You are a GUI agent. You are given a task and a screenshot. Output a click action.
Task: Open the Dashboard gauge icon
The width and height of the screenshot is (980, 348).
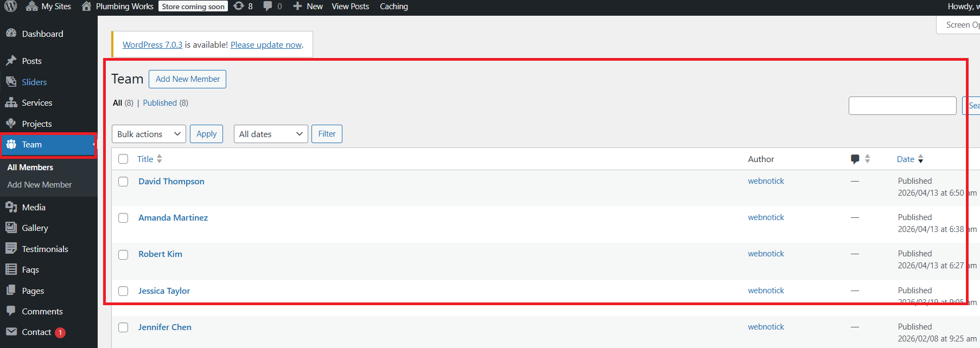[11, 33]
